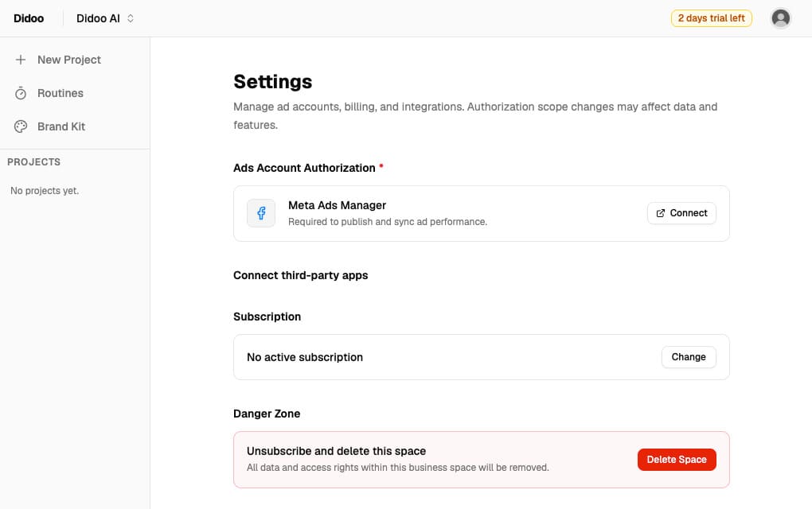Screen dimensions: 812x509
Task: Click 'Required to publish and sync ad performance.'
Action: point(388,222)
